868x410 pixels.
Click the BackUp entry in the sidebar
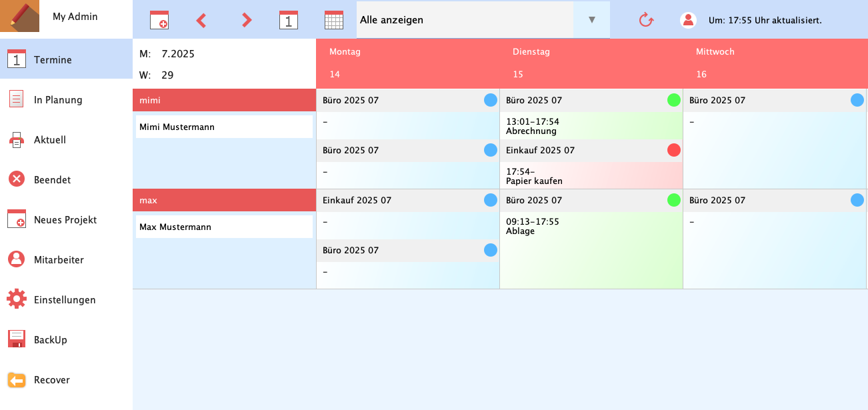51,340
